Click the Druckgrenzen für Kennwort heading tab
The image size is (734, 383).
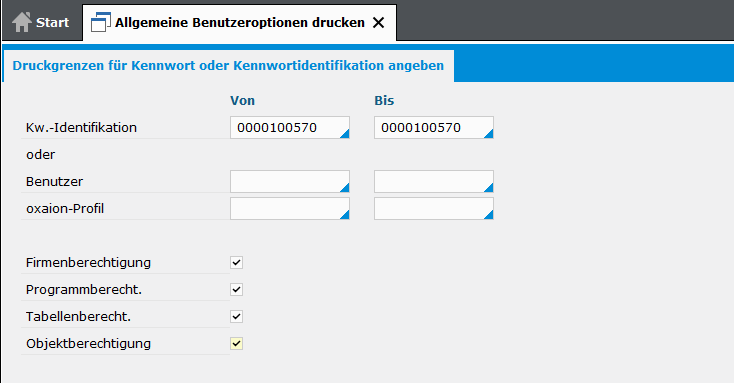point(228,66)
